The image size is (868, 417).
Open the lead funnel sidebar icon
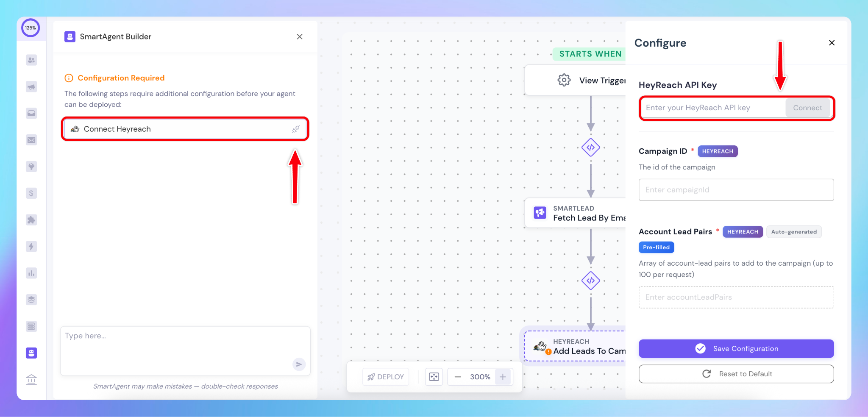point(31,167)
